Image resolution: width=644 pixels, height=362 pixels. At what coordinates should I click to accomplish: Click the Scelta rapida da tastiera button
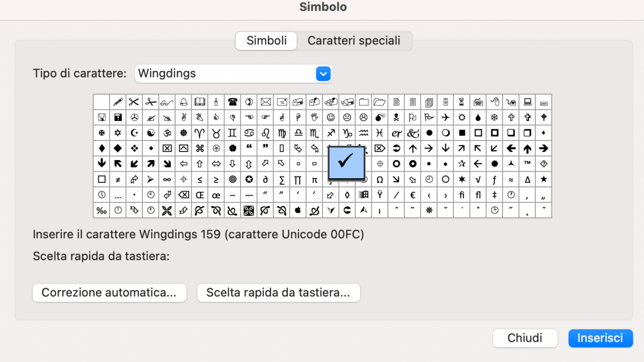(x=278, y=293)
